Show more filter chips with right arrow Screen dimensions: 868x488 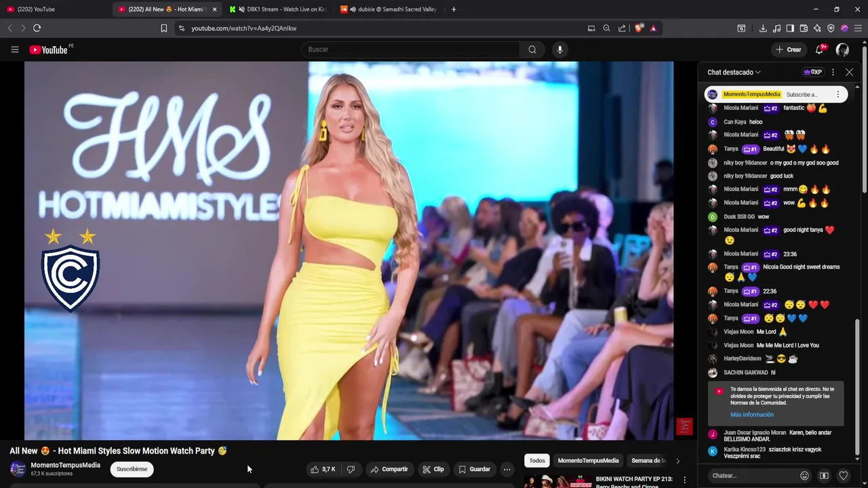[x=677, y=461]
